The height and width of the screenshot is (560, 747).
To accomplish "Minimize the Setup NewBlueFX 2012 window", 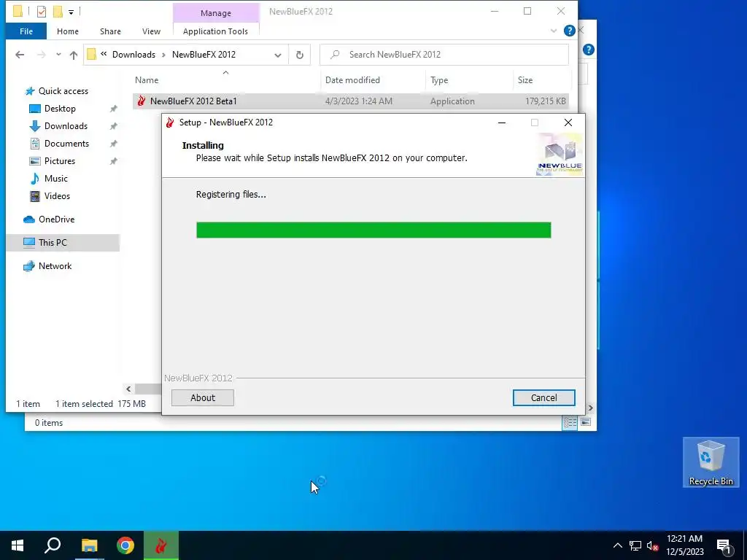I will pyautogui.click(x=502, y=122).
